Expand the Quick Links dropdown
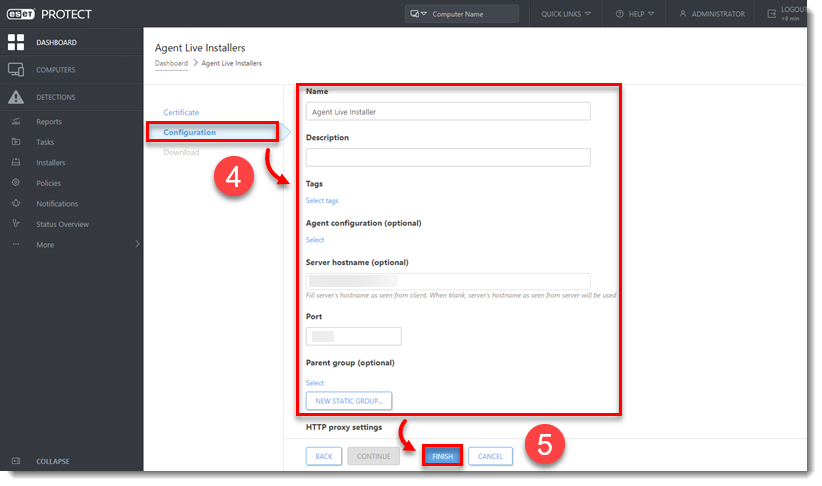Image resolution: width=822 pixels, height=486 pixels. [x=565, y=14]
